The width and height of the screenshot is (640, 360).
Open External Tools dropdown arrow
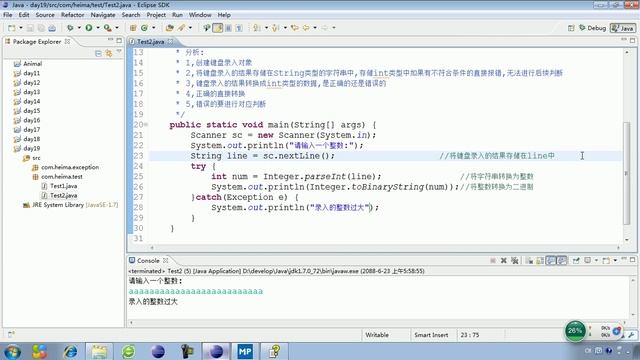tap(117, 28)
